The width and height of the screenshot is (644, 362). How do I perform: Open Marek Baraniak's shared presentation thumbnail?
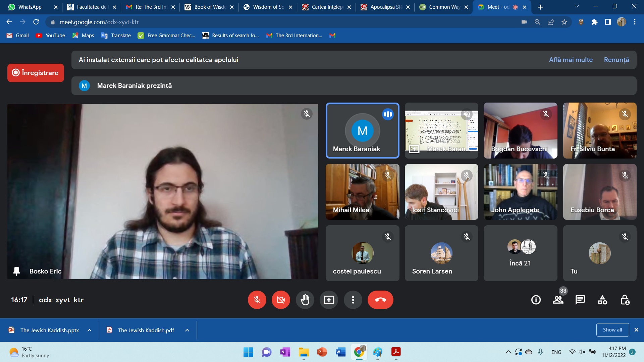point(441,130)
